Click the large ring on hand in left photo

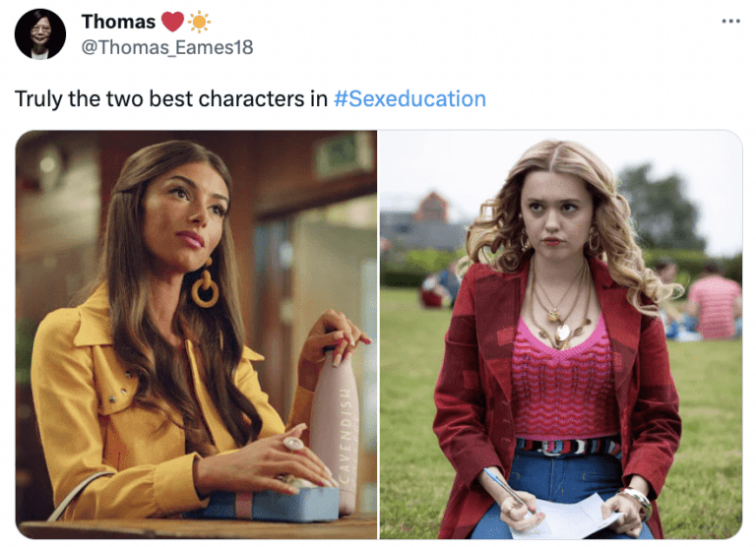coord(293,443)
